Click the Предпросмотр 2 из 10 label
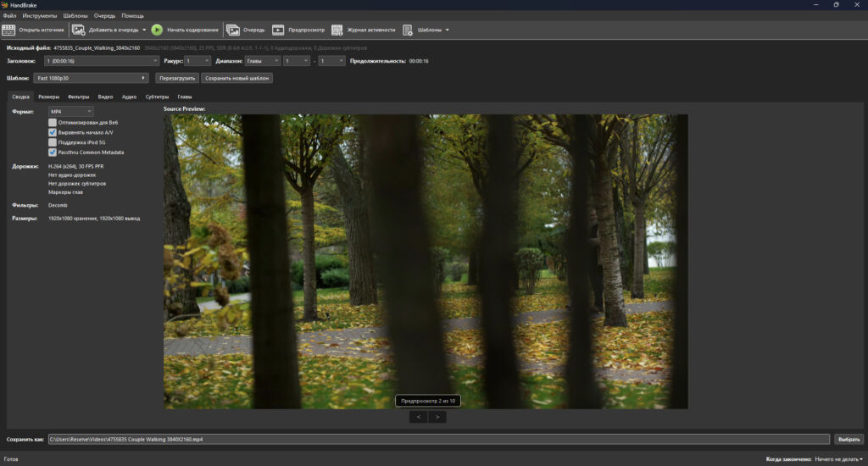Screen dimensions: 868x466 [x=428, y=401]
